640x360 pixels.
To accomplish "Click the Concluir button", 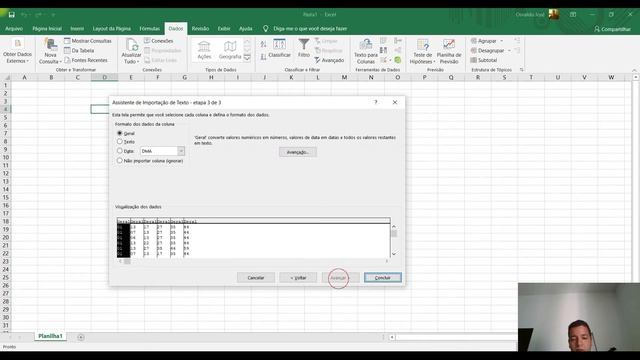I will pos(383,278).
